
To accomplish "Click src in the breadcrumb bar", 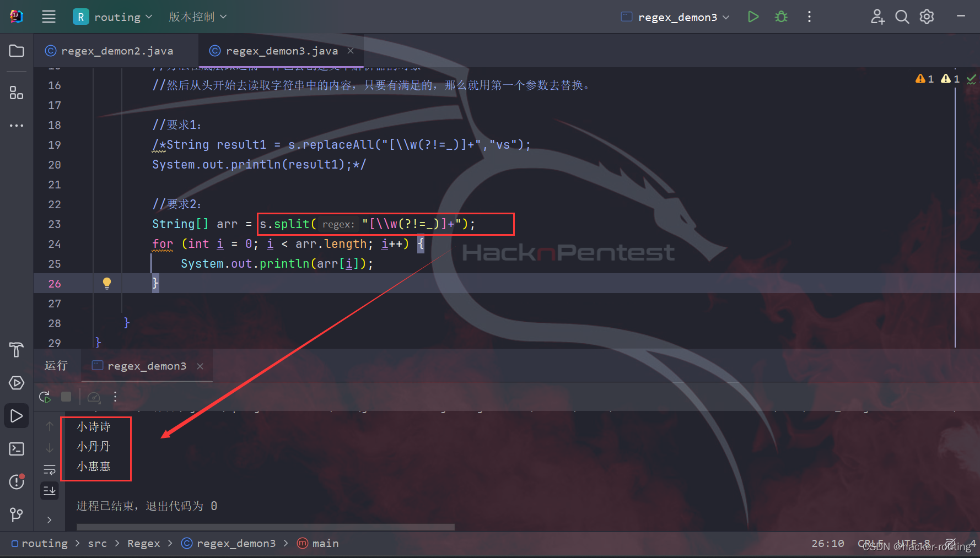I will point(98,544).
